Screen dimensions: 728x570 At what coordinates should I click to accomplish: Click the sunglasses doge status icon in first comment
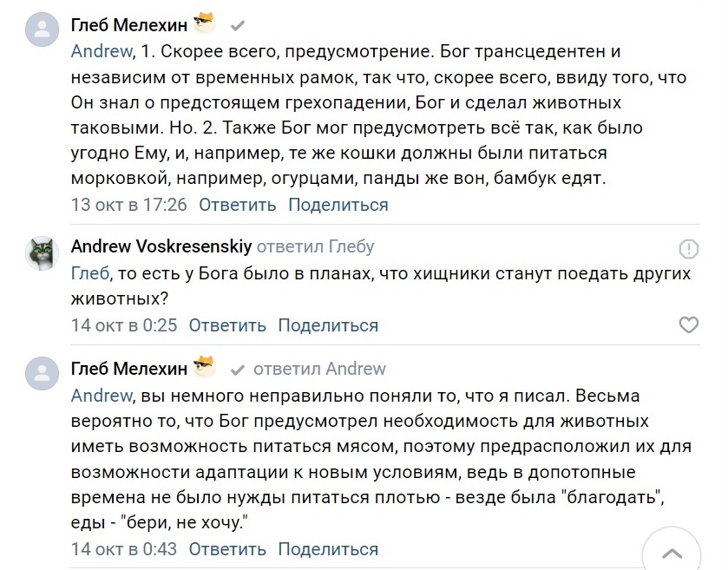[x=204, y=23]
